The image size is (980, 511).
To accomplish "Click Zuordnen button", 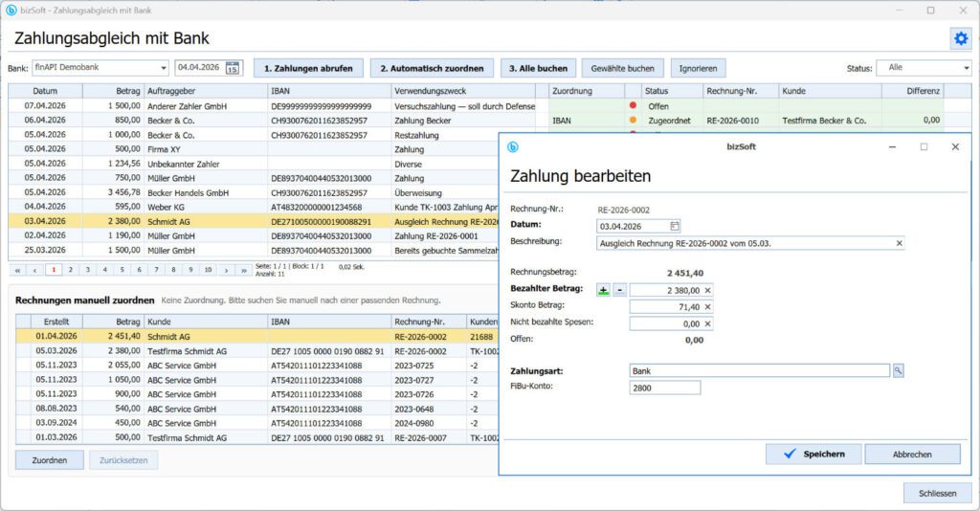I will [x=50, y=460].
